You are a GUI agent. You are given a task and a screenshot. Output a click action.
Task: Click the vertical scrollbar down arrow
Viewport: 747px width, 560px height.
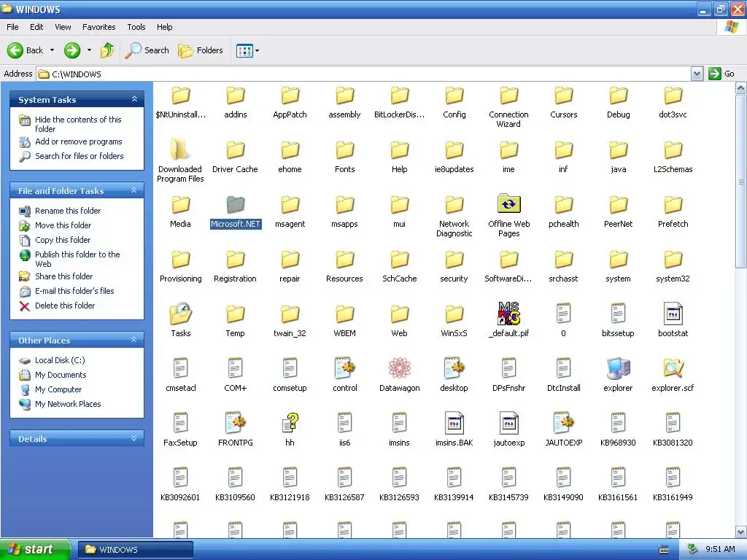[741, 532]
